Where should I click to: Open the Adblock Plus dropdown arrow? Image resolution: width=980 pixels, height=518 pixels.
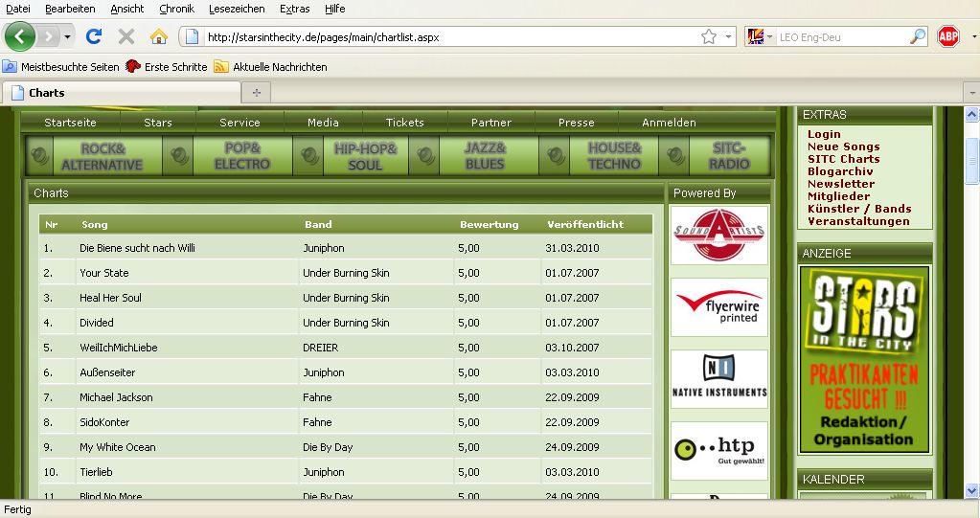coord(973,37)
